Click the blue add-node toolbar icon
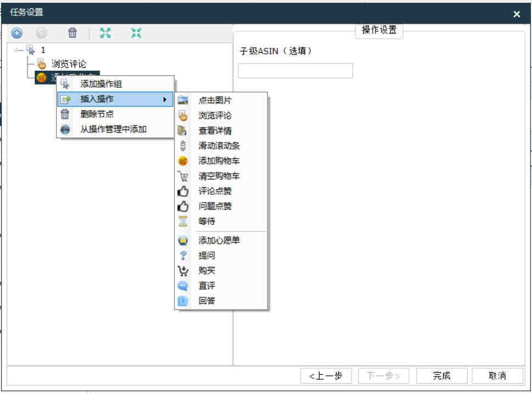 (17, 33)
